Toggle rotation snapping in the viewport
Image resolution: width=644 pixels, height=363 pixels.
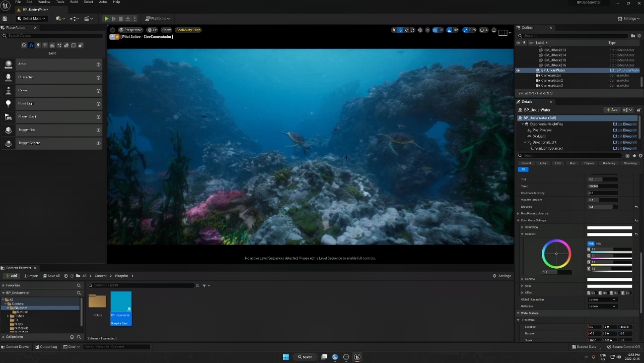pos(450,30)
